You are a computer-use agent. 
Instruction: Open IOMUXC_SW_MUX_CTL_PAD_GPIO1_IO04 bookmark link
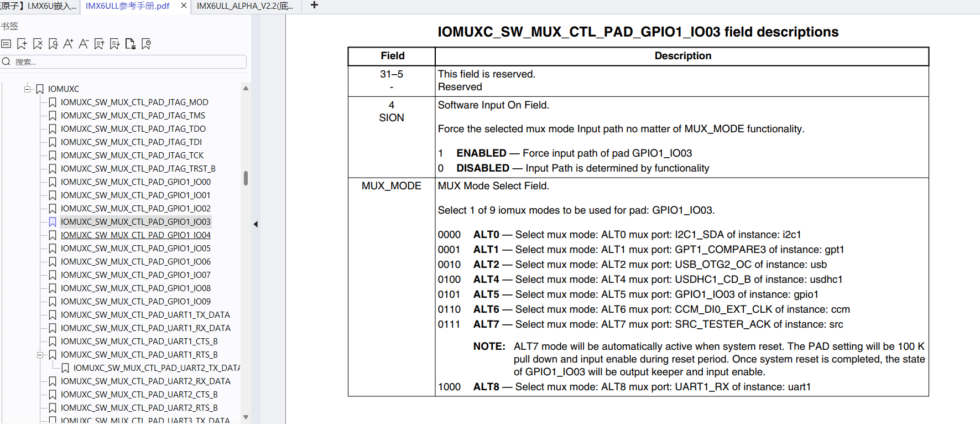click(135, 235)
